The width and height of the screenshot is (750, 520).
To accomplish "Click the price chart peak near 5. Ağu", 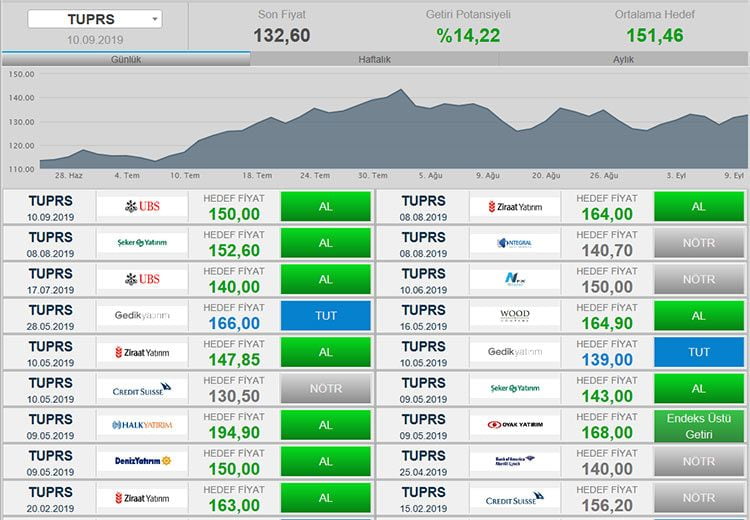I will [402, 90].
